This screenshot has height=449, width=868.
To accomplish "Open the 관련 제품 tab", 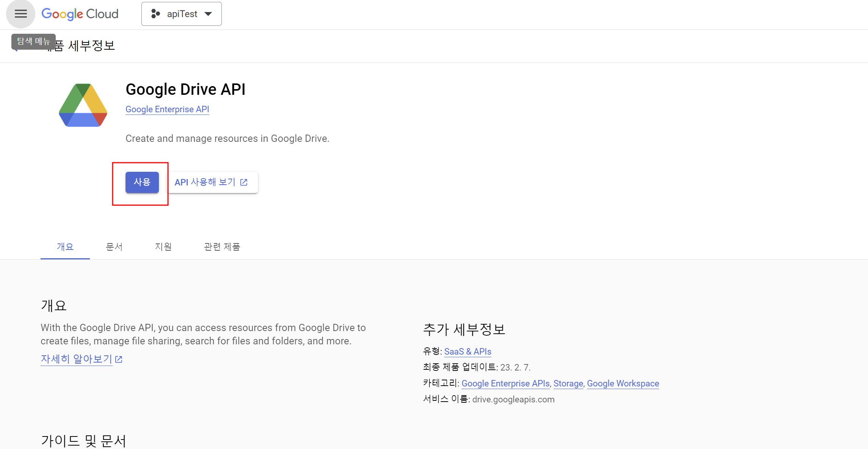I will [222, 247].
